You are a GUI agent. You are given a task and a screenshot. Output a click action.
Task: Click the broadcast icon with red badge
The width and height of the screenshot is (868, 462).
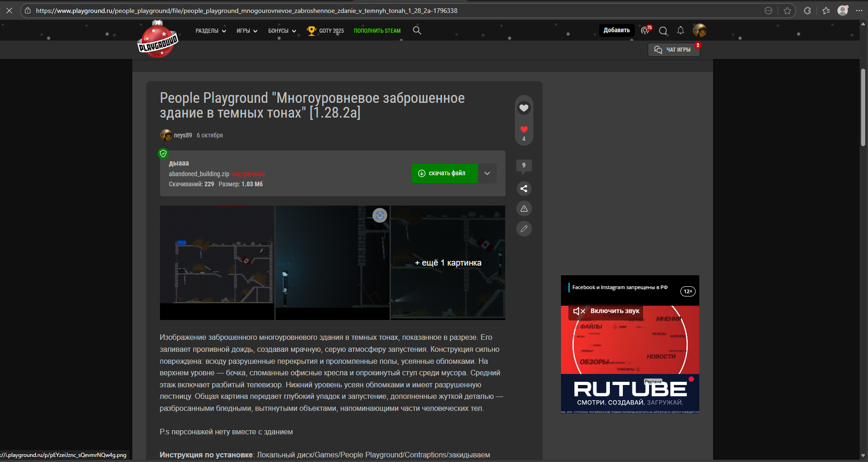[645, 30]
